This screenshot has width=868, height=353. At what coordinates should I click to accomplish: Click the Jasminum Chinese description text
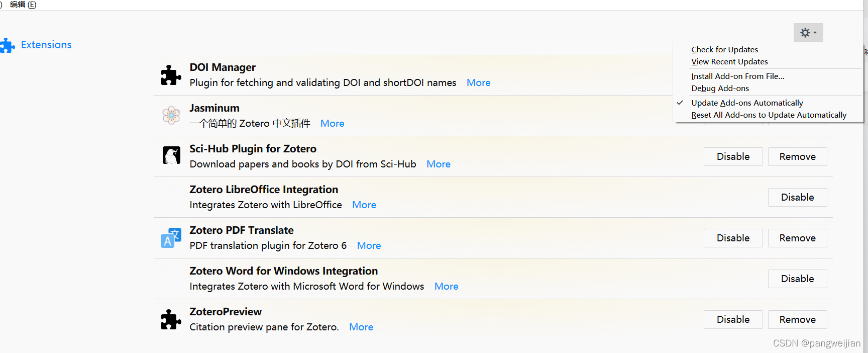pos(250,123)
